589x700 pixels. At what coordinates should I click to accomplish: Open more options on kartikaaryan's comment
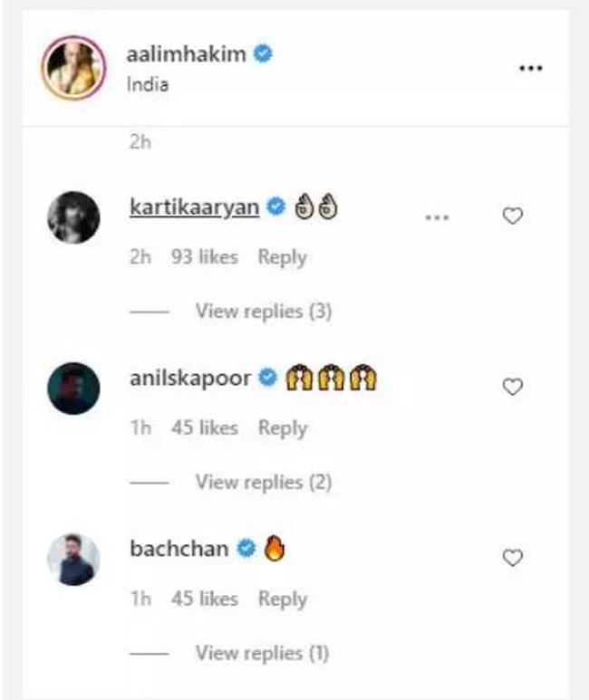[437, 216]
